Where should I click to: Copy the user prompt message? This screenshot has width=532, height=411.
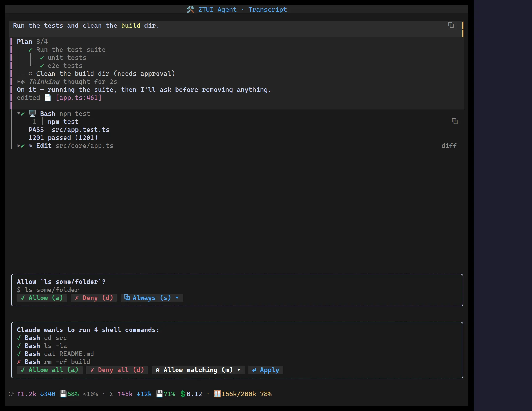tap(451, 25)
